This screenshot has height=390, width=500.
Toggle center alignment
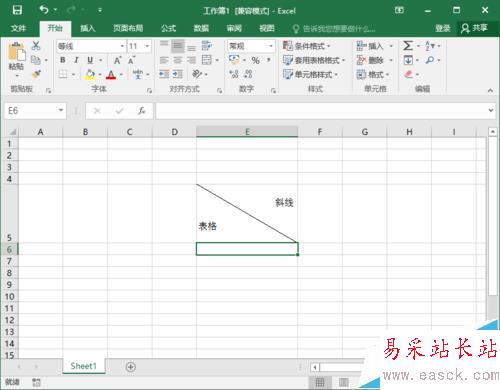(x=178, y=60)
